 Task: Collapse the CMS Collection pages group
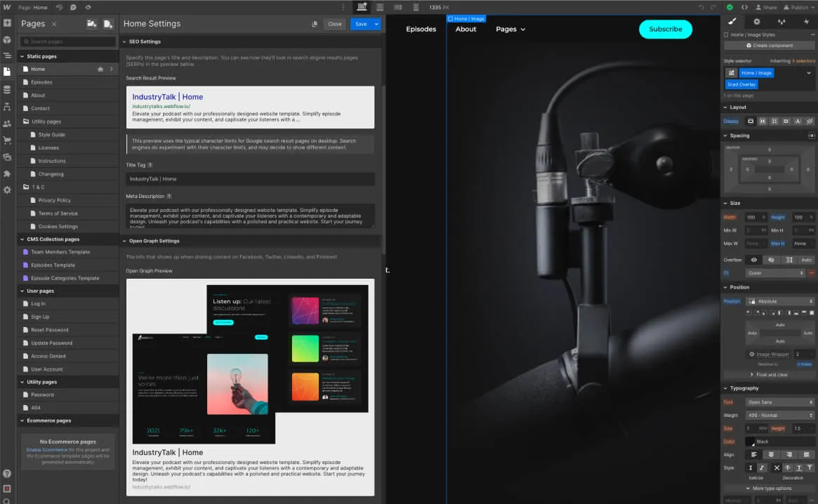click(22, 239)
